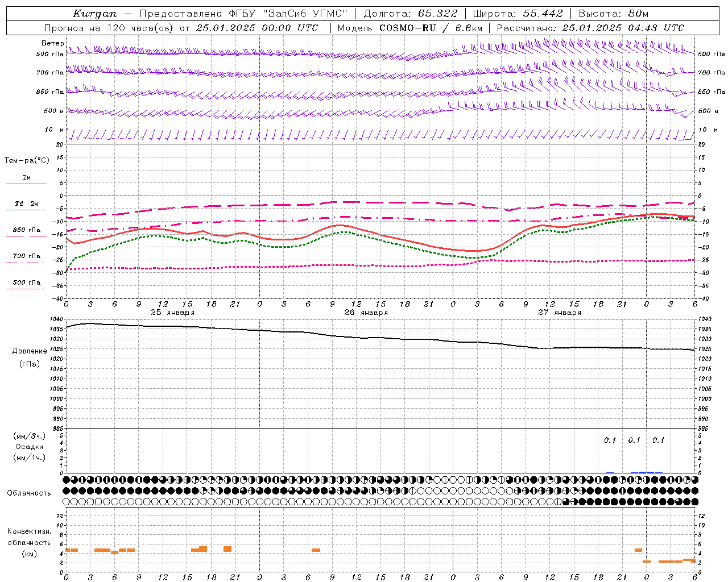Click the lone orange convective bar on 26 января
The image size is (728, 582).
tap(316, 550)
